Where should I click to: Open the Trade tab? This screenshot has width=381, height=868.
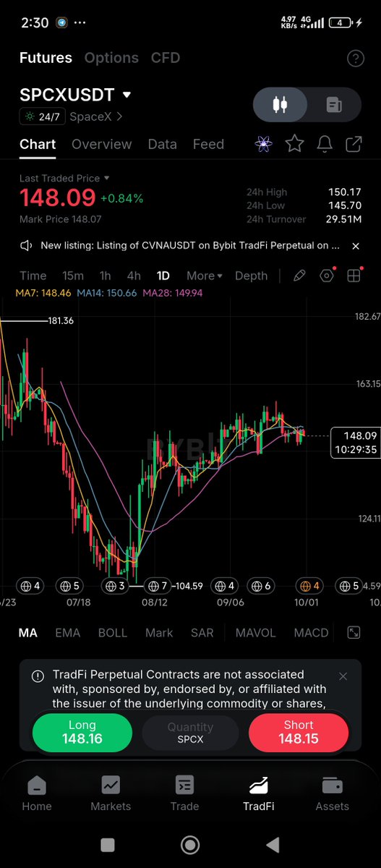pos(184,793)
